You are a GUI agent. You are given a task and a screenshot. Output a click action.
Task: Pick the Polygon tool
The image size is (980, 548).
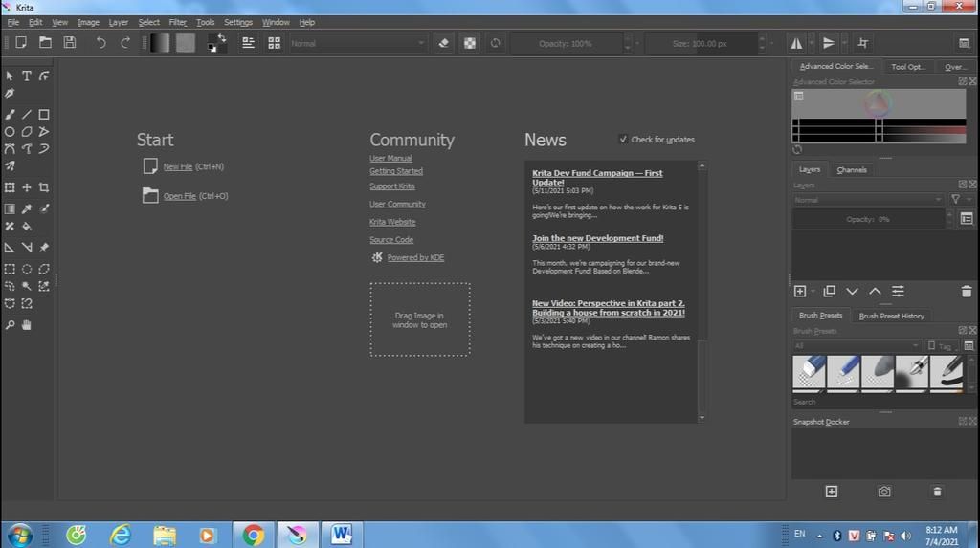coord(27,132)
